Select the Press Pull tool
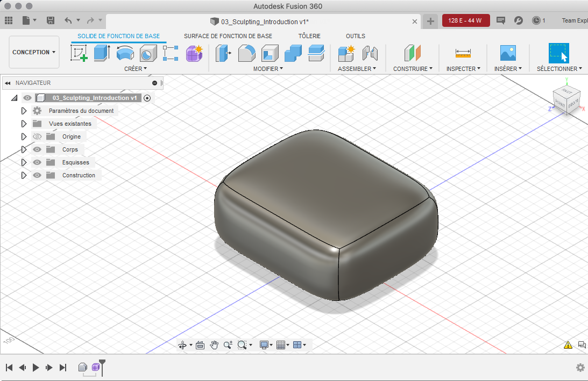The image size is (588, 381). pyautogui.click(x=223, y=53)
